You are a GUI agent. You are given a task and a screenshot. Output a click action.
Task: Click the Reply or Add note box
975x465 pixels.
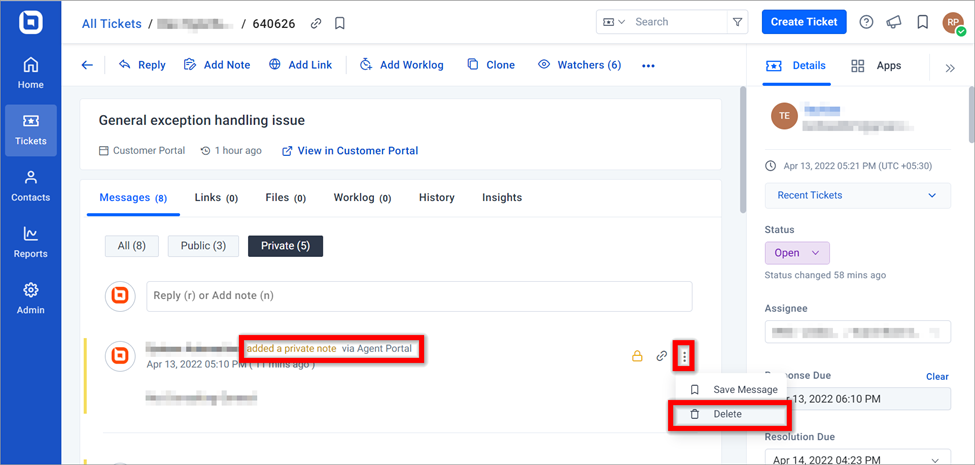point(419,296)
